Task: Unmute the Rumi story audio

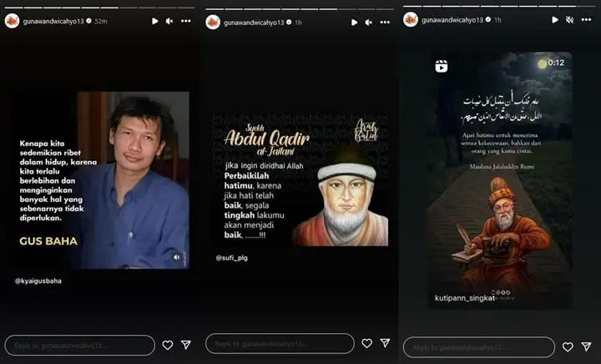Action: (x=570, y=19)
